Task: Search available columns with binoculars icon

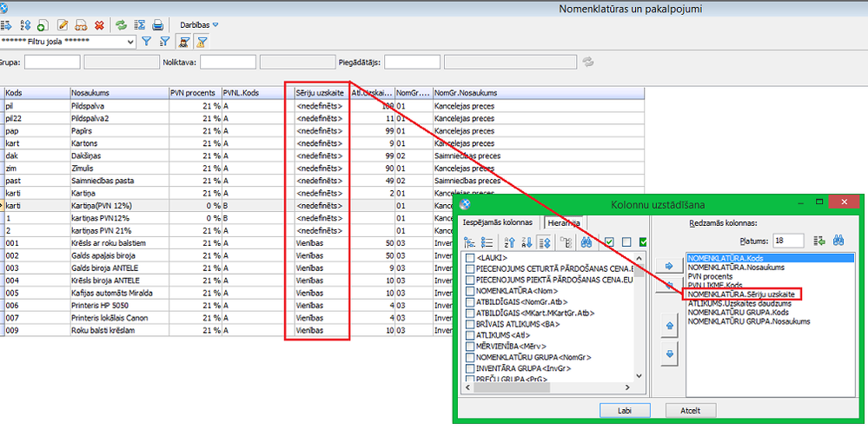Action: tap(585, 241)
